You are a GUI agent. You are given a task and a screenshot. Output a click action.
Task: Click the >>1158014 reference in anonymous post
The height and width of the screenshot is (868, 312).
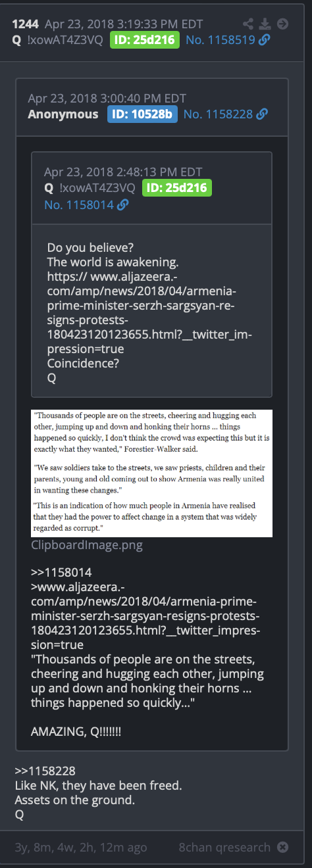(x=61, y=572)
